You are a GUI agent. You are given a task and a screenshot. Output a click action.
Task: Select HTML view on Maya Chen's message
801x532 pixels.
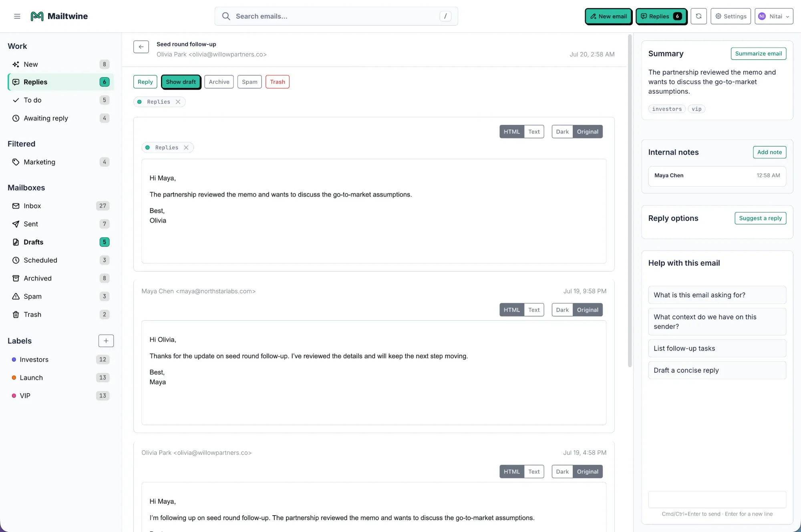tap(512, 310)
